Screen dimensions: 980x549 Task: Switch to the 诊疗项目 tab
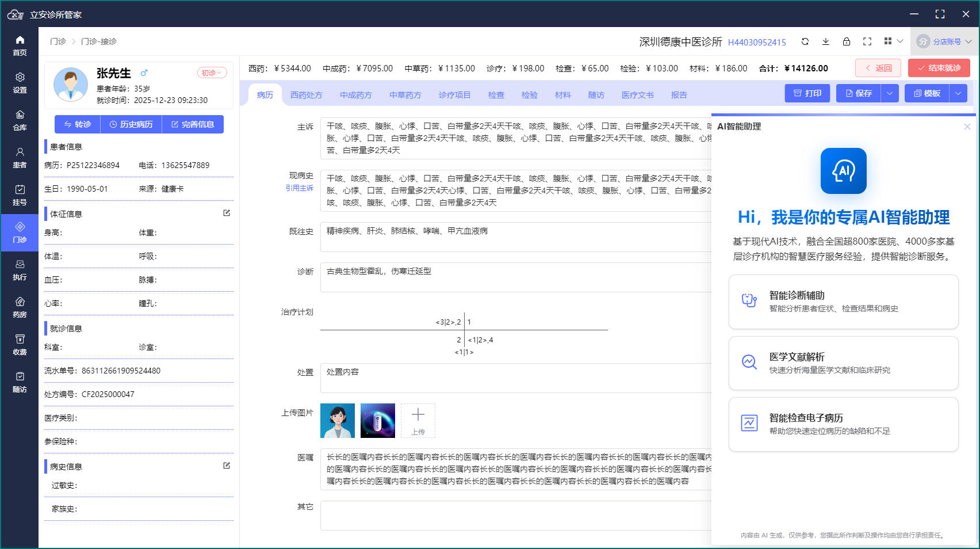(x=455, y=95)
